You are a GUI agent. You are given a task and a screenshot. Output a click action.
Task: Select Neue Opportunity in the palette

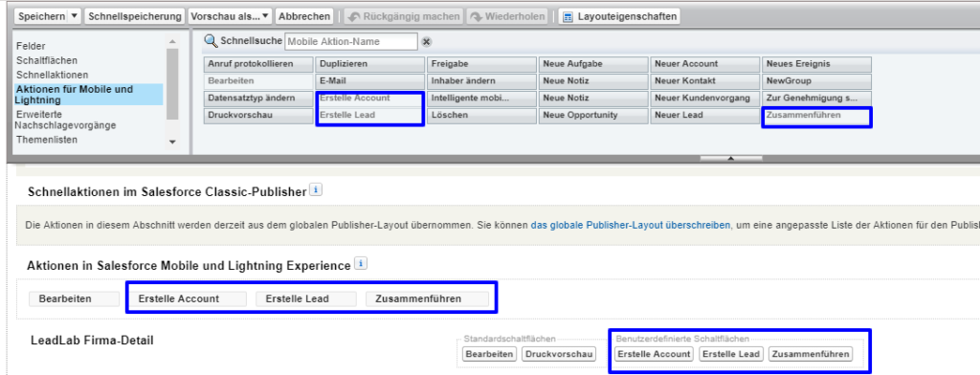coord(593,115)
